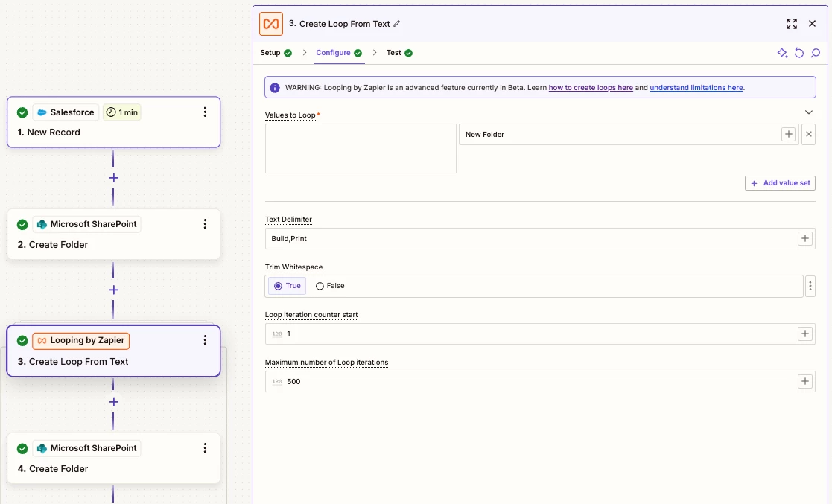
Task: Click the Text Delimiter label
Action: [x=288, y=219]
